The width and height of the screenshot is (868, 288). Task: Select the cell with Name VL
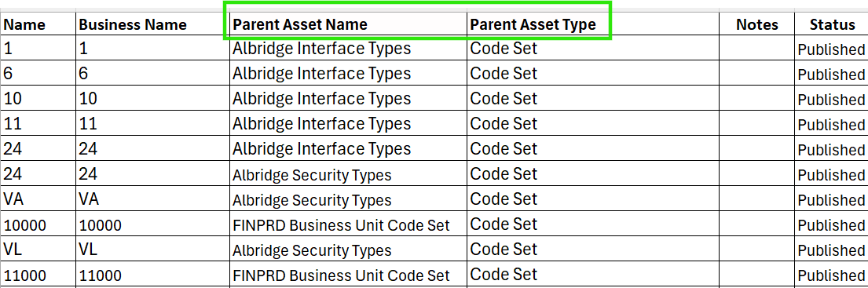[38, 250]
